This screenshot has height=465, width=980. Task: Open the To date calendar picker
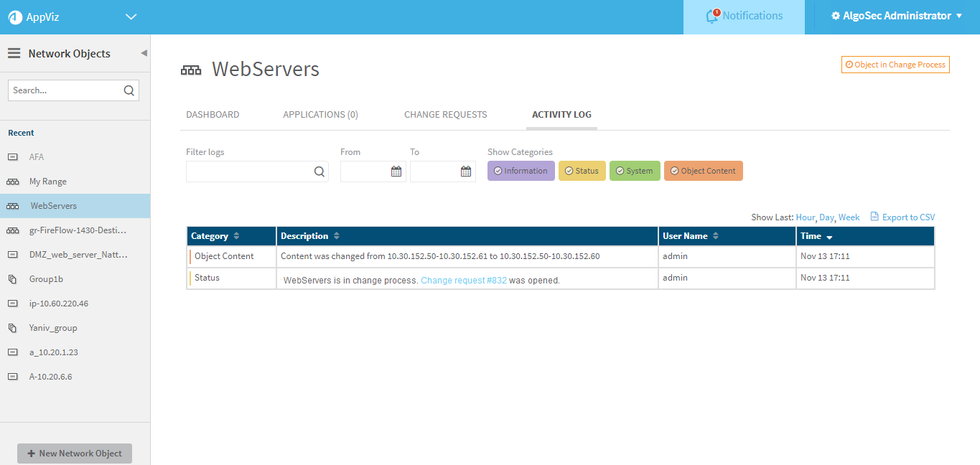tap(466, 172)
